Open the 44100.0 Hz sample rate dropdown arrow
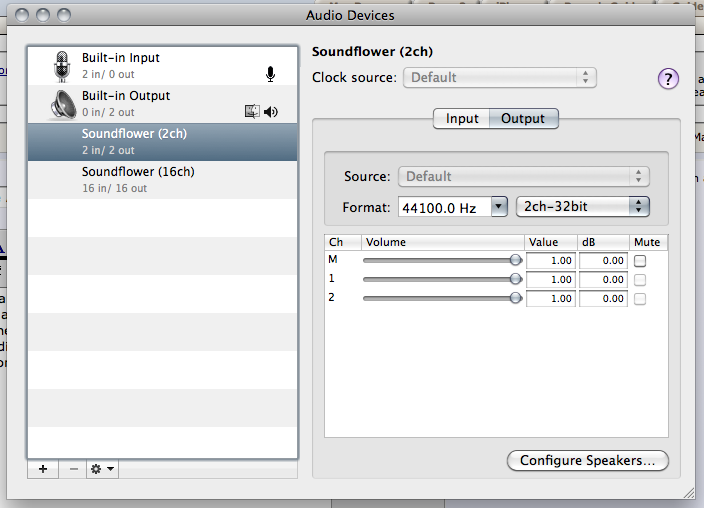Image resolution: width=704 pixels, height=508 pixels. (x=499, y=207)
